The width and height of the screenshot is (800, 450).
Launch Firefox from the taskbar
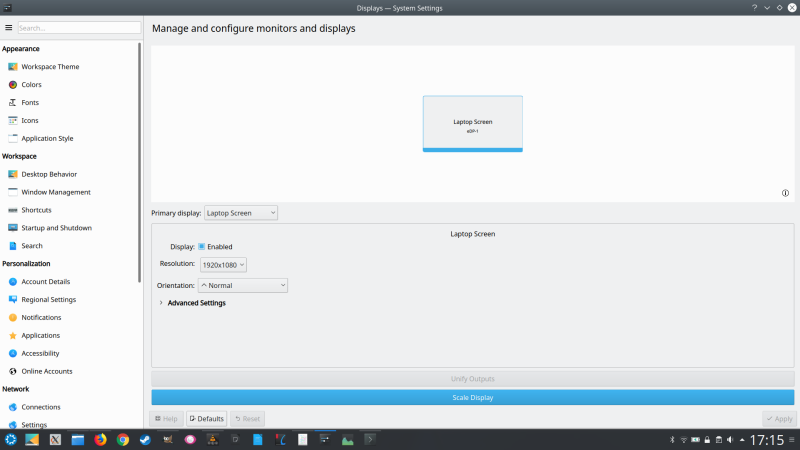(100, 439)
